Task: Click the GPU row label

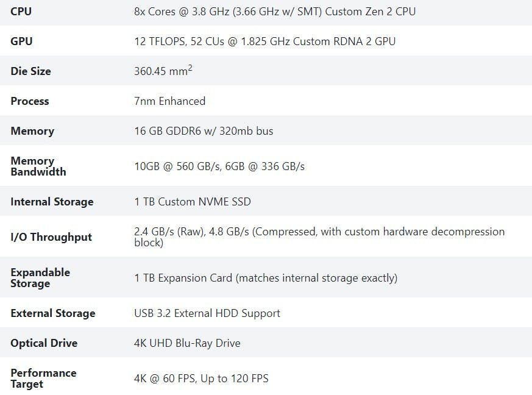Action: (x=21, y=41)
